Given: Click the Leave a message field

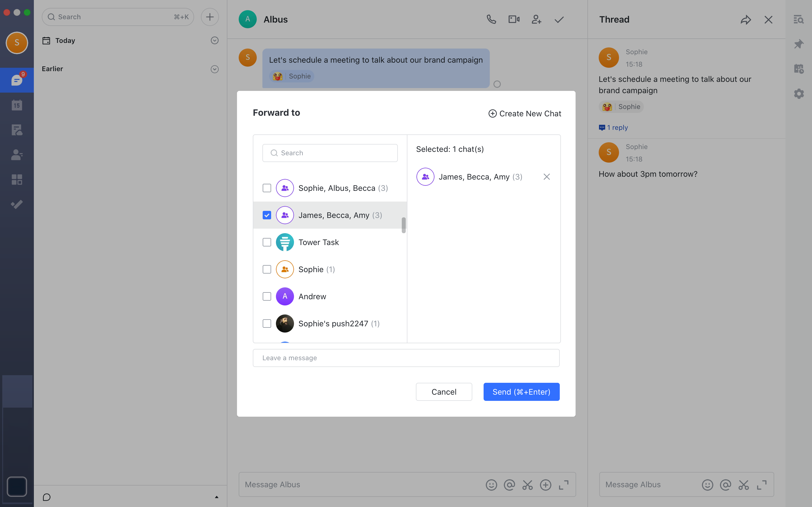Looking at the screenshot, I should [x=406, y=358].
